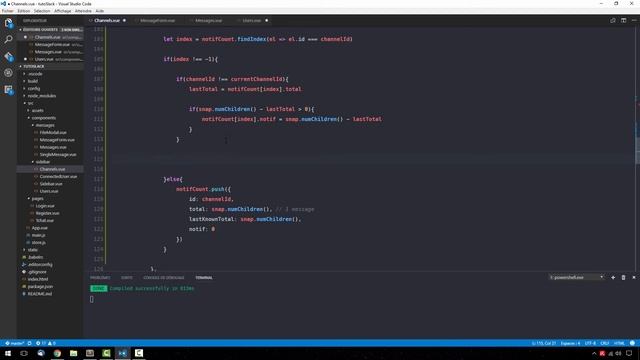Open Chrome from the taskbar
Image resolution: width=640 pixels, height=360 pixels.
(x=57, y=353)
